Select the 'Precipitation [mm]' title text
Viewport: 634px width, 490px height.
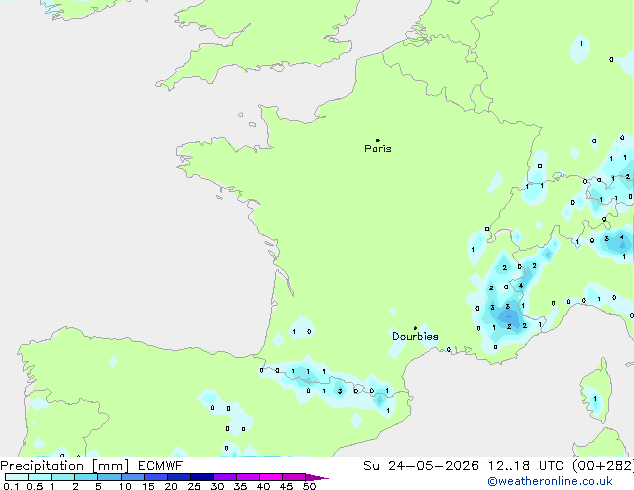click(65, 466)
